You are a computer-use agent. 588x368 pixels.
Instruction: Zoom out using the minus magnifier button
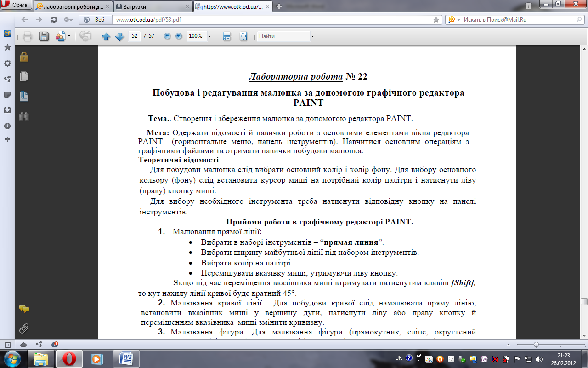[167, 36]
